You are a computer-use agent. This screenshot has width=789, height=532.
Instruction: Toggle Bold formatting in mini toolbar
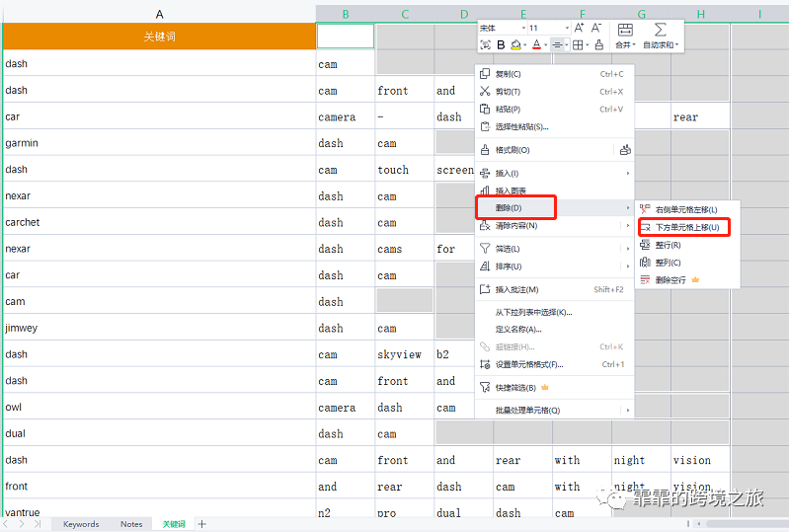click(x=501, y=45)
